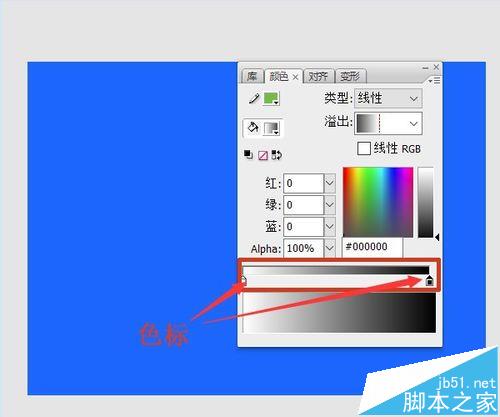Image resolution: width=500 pixels, height=417 pixels.
Task: Select the pencil stroke color icon
Action: click(254, 99)
